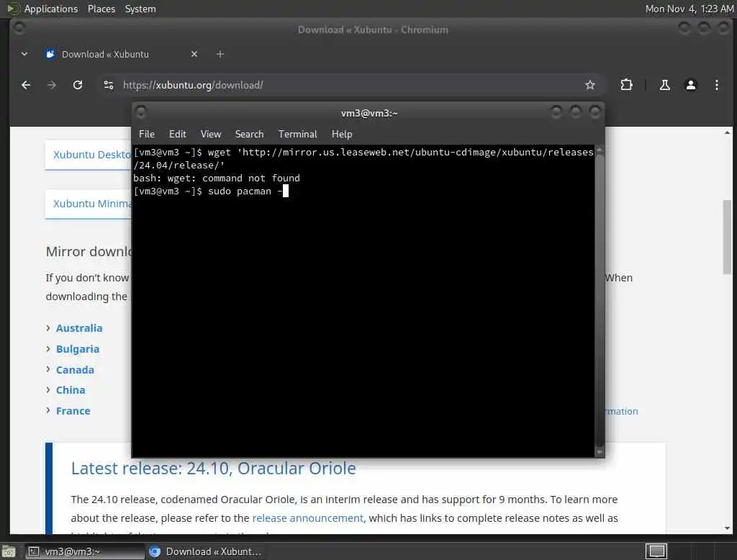
Task: Select the Download « Xubuntu tab
Action: 122,54
